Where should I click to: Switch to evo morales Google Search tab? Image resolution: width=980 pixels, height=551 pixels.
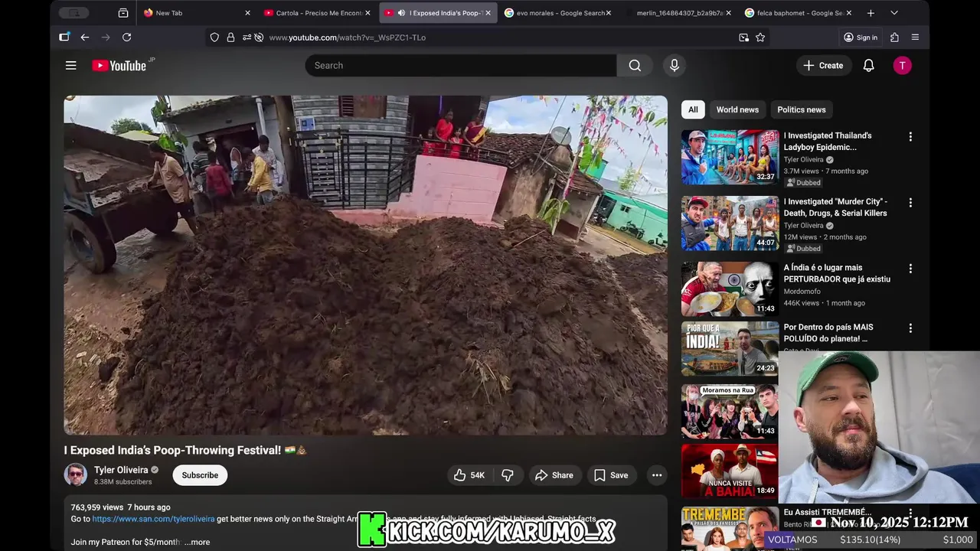pos(558,13)
